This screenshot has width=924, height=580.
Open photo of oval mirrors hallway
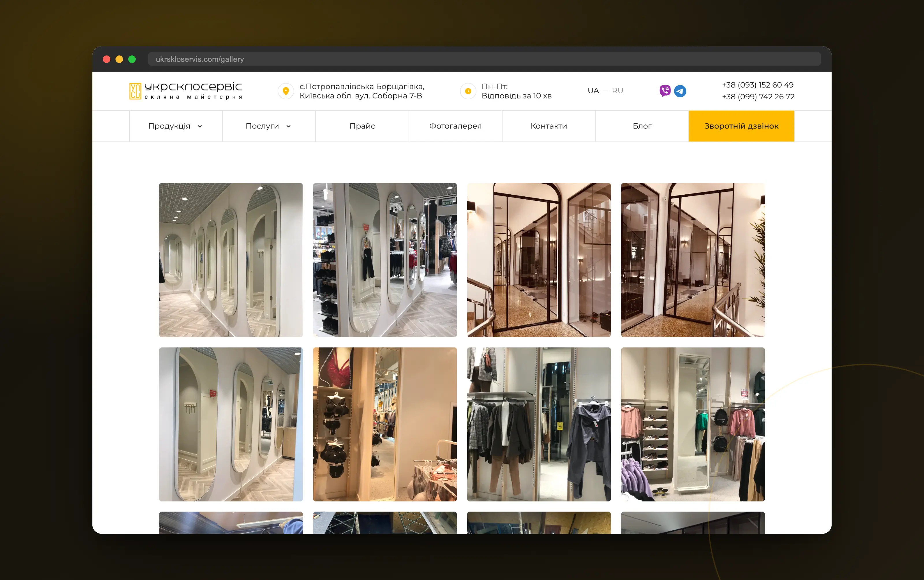(231, 260)
